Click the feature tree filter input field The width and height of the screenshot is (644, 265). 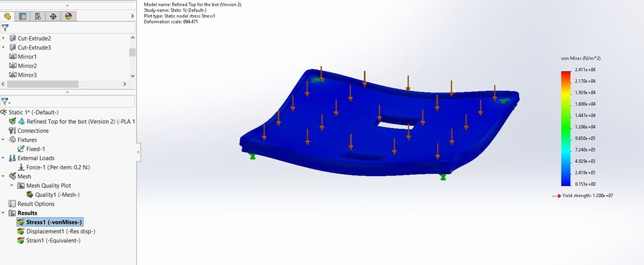pos(72,27)
